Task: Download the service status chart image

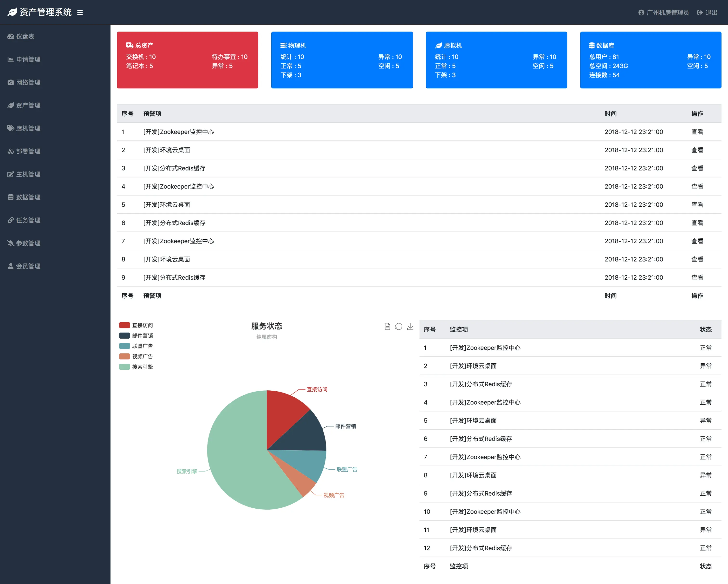Action: coord(410,326)
